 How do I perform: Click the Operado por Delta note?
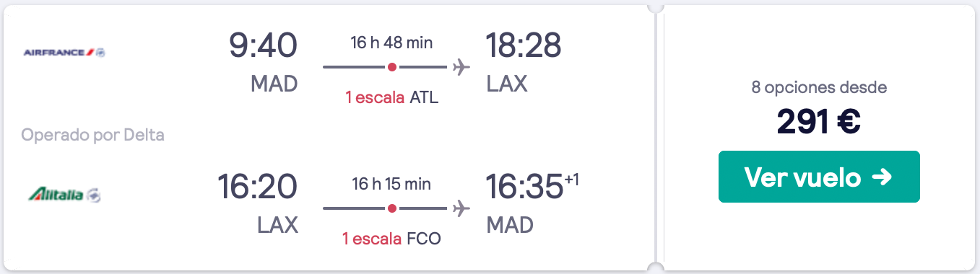[93, 135]
